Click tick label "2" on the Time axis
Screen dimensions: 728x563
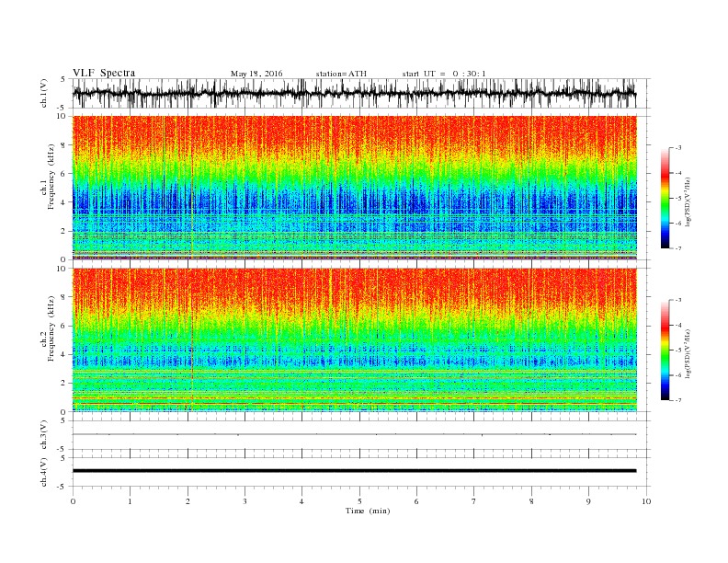188,501
